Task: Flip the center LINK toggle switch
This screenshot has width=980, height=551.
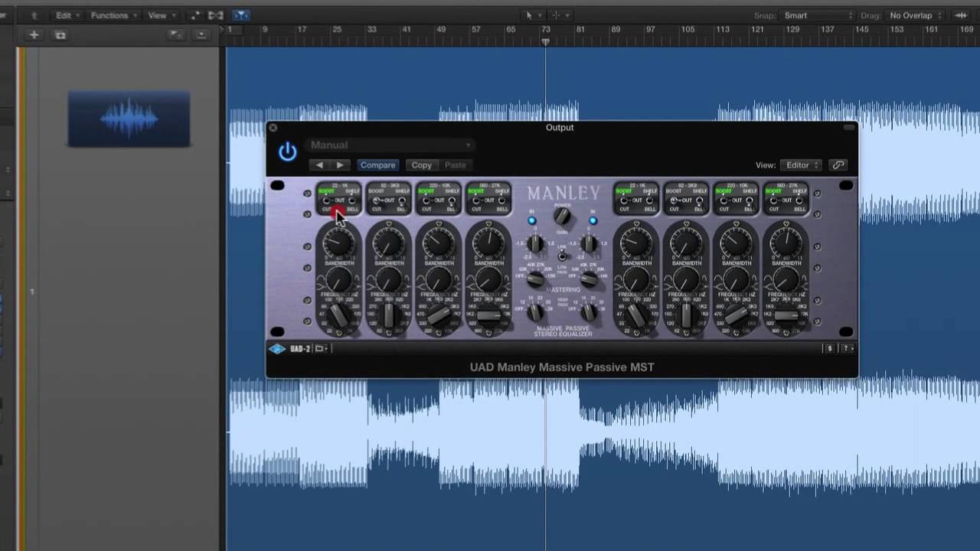Action: coord(563,256)
